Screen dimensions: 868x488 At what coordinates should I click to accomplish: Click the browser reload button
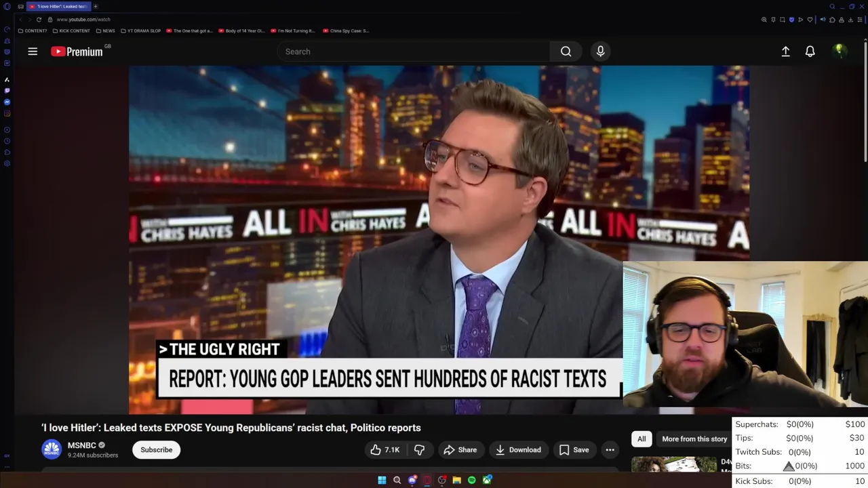click(x=39, y=20)
